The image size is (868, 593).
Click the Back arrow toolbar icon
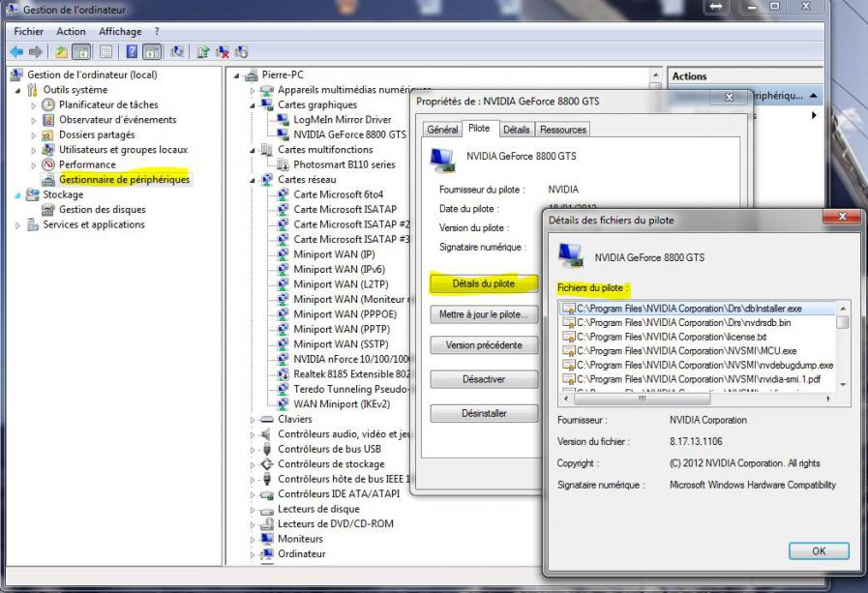coord(16,52)
